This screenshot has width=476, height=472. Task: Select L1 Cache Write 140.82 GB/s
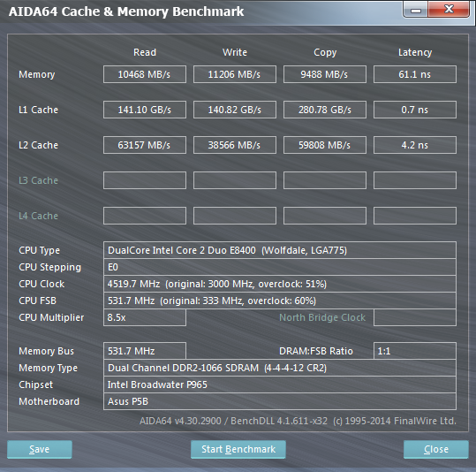coord(235,110)
